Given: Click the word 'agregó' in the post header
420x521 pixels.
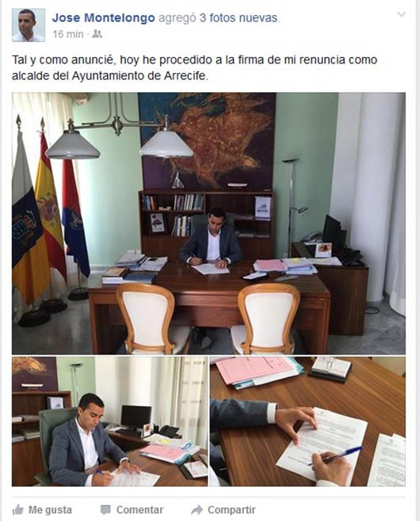Looking at the screenshot, I should 178,18.
